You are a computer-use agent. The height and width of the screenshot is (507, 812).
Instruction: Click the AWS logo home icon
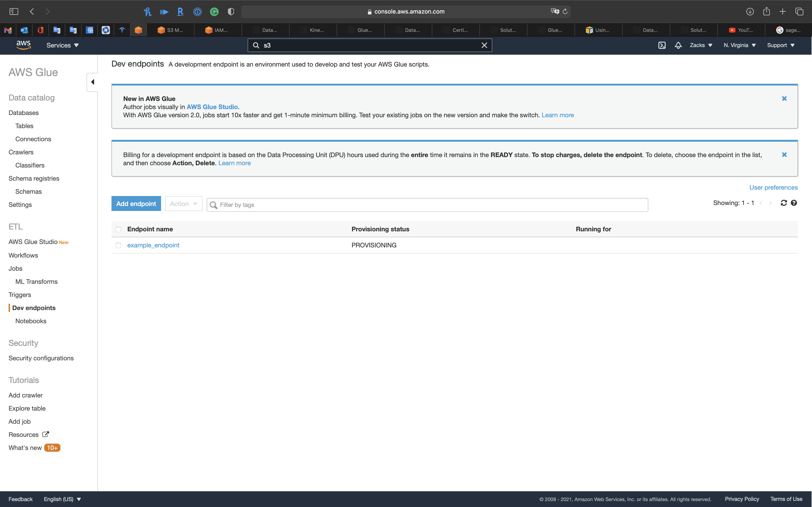tap(24, 45)
